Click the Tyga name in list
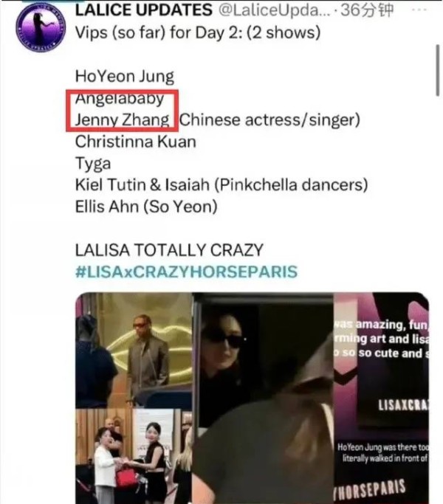443x504 pixels. coord(93,164)
